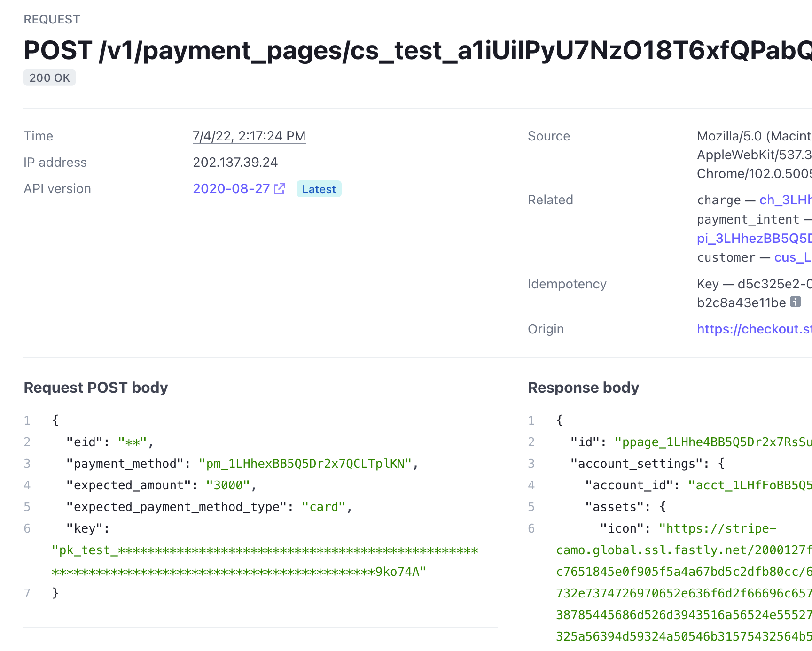Click the info icon after the idempotency key
The width and height of the screenshot is (812, 651).
click(x=795, y=302)
